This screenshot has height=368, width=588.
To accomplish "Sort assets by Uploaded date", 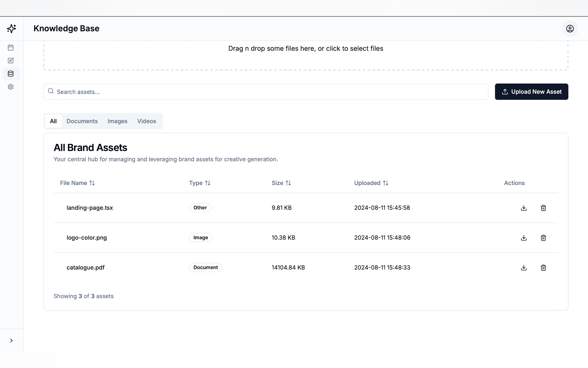I will point(371,183).
